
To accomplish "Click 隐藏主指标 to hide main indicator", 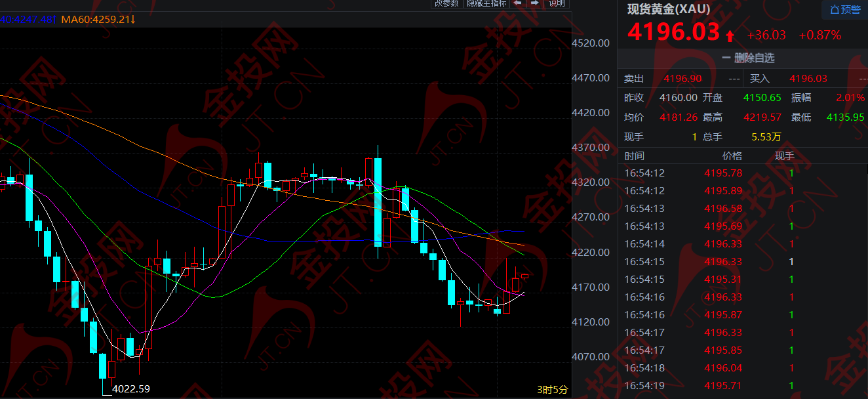I will point(486,3).
